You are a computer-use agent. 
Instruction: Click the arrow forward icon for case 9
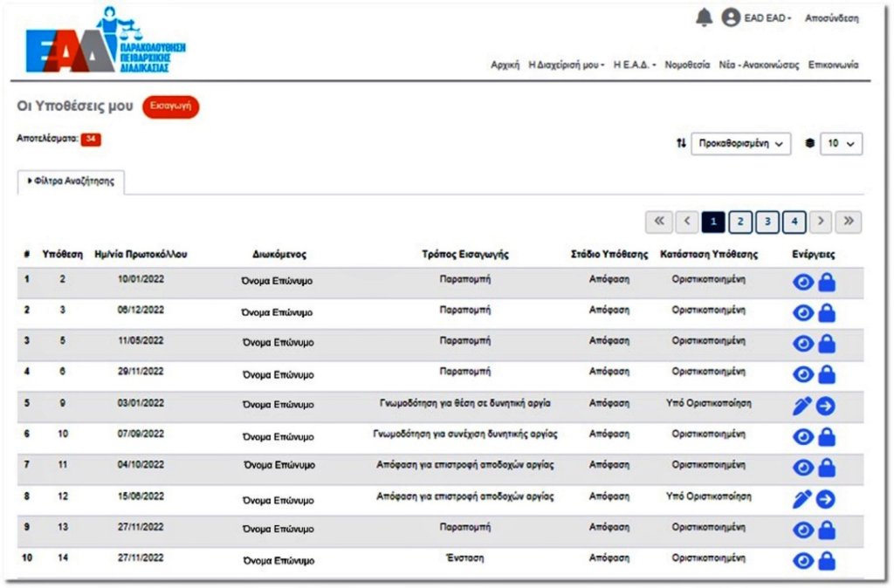[x=826, y=406]
